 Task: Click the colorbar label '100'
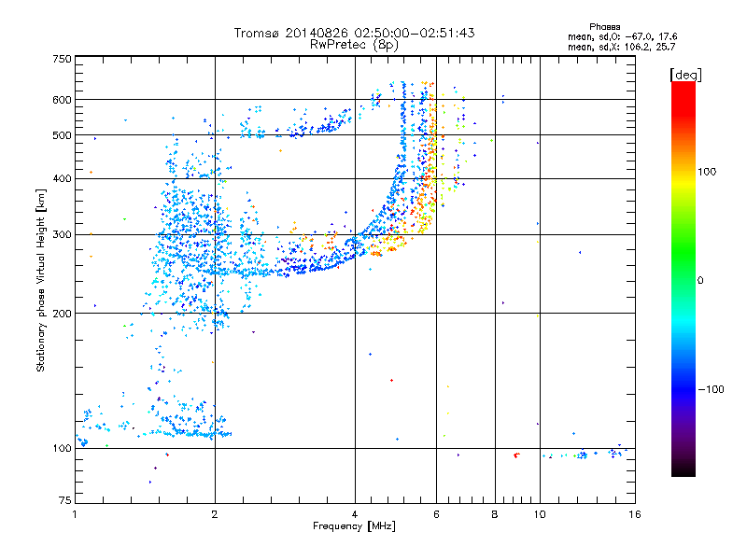[x=707, y=172]
